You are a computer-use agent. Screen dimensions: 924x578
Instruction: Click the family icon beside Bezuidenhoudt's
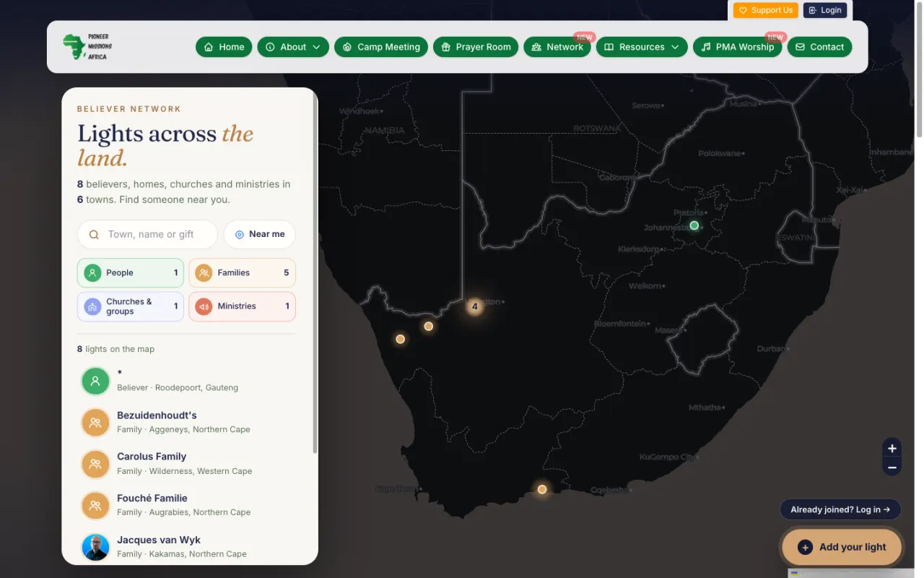tap(95, 423)
